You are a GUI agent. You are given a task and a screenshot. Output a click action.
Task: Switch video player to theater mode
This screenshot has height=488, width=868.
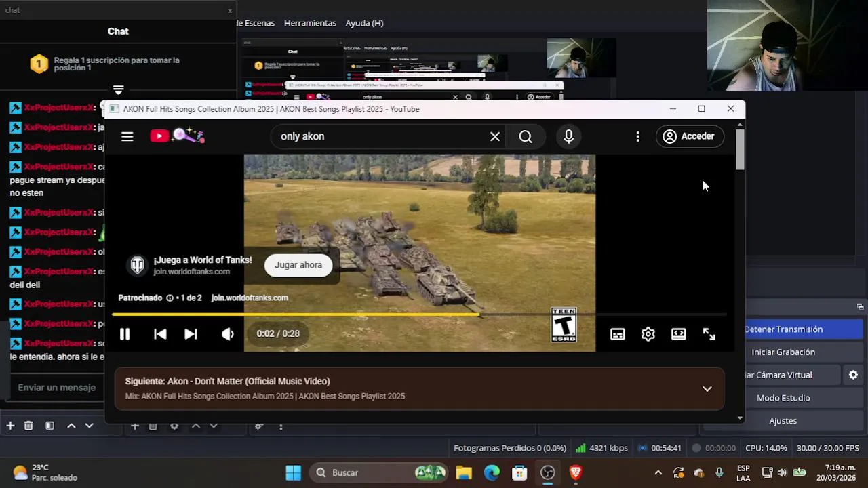[x=679, y=334]
